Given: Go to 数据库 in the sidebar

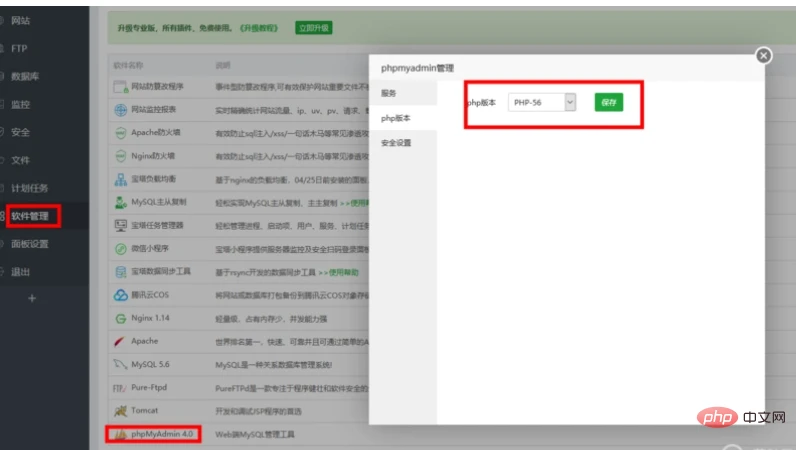Looking at the screenshot, I should (x=25, y=76).
